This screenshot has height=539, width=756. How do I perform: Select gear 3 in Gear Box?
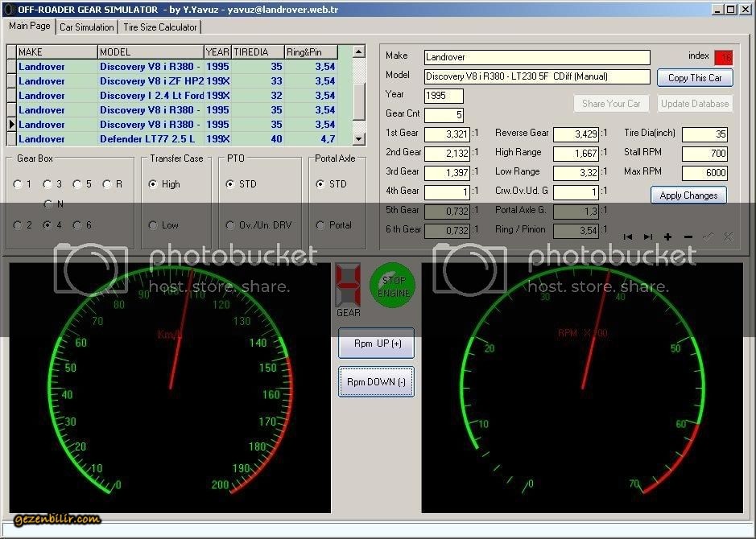(x=48, y=184)
